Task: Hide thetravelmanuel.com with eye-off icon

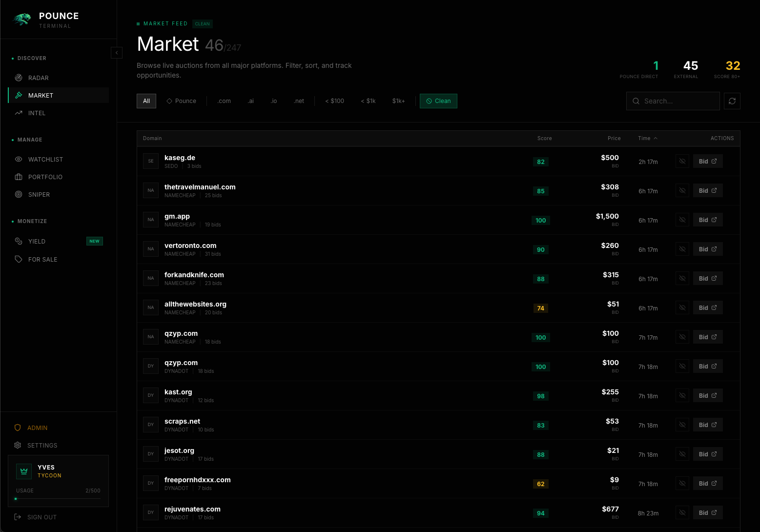Action: 682,190
